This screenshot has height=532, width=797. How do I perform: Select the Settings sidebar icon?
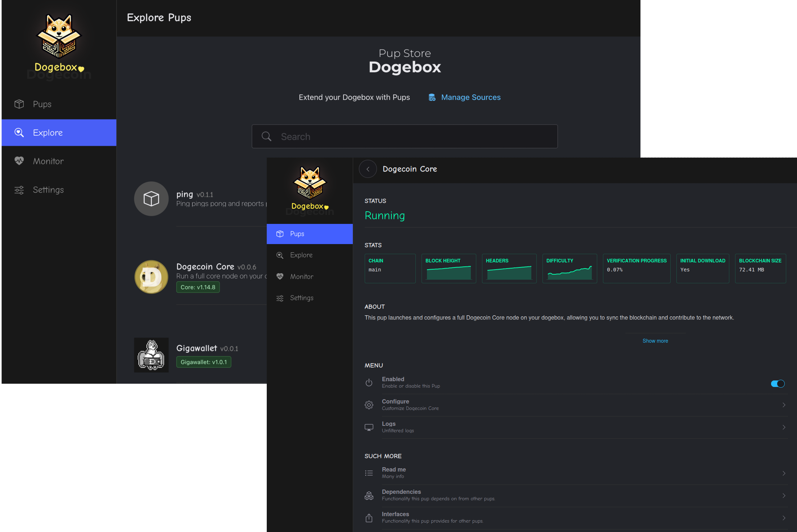pyautogui.click(x=19, y=189)
